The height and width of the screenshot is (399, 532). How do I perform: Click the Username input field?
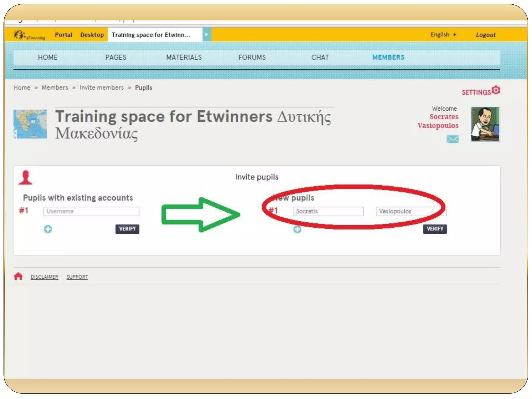pos(91,211)
